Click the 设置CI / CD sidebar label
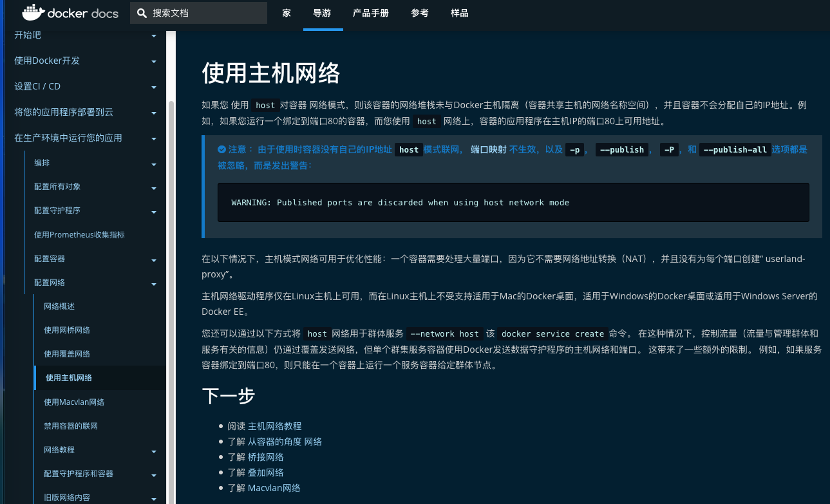The image size is (830, 504). point(37,86)
